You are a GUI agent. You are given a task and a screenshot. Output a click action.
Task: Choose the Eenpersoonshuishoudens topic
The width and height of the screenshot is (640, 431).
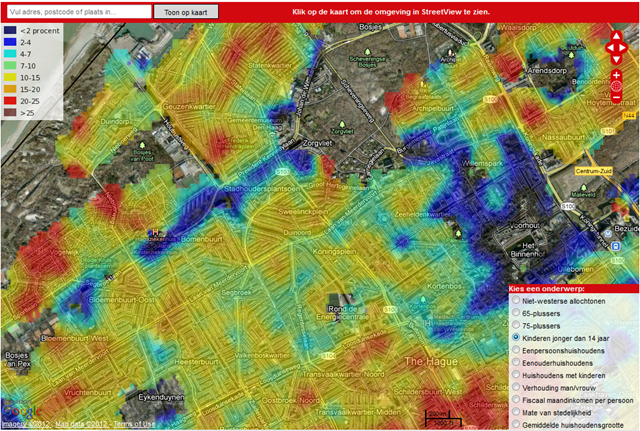click(x=515, y=351)
